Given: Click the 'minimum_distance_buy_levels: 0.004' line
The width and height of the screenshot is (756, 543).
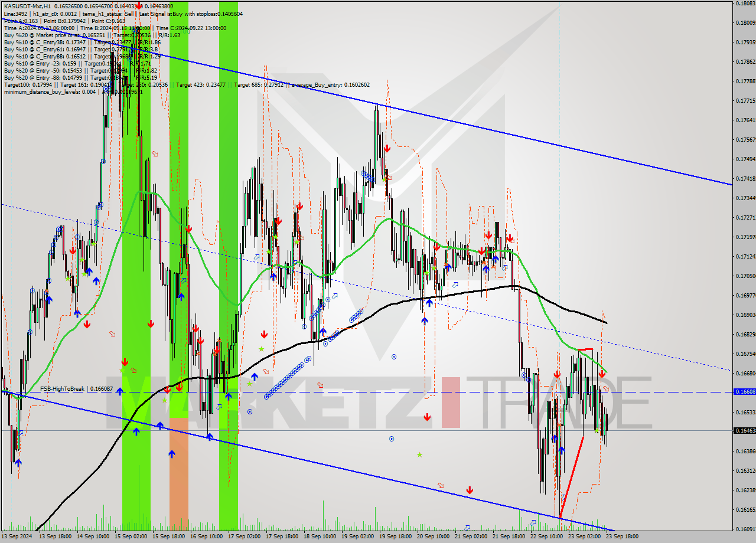Looking at the screenshot, I should tap(73, 91).
